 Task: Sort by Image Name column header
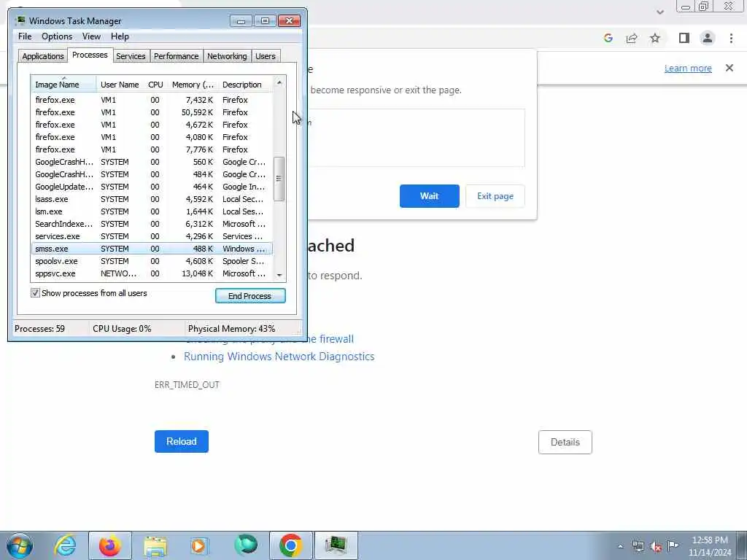[63, 85]
